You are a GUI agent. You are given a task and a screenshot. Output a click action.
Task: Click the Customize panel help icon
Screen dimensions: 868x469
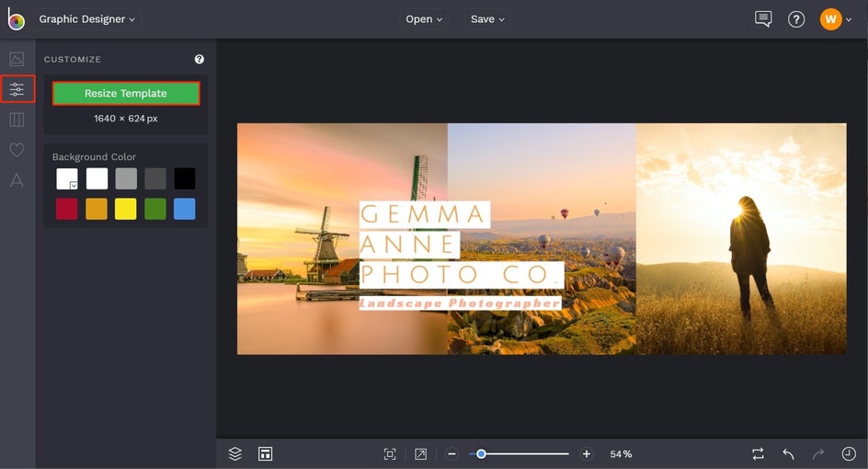coord(200,59)
